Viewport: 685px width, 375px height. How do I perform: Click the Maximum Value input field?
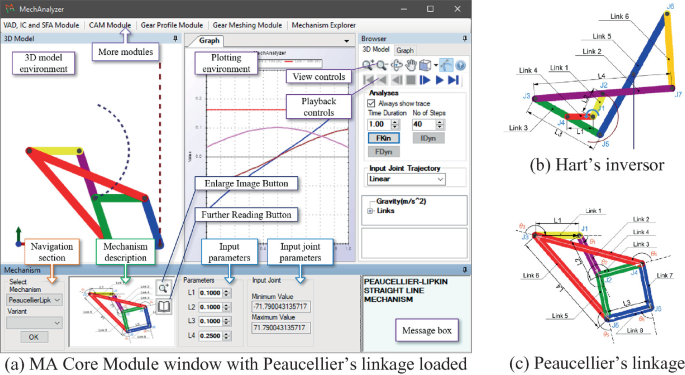[281, 327]
